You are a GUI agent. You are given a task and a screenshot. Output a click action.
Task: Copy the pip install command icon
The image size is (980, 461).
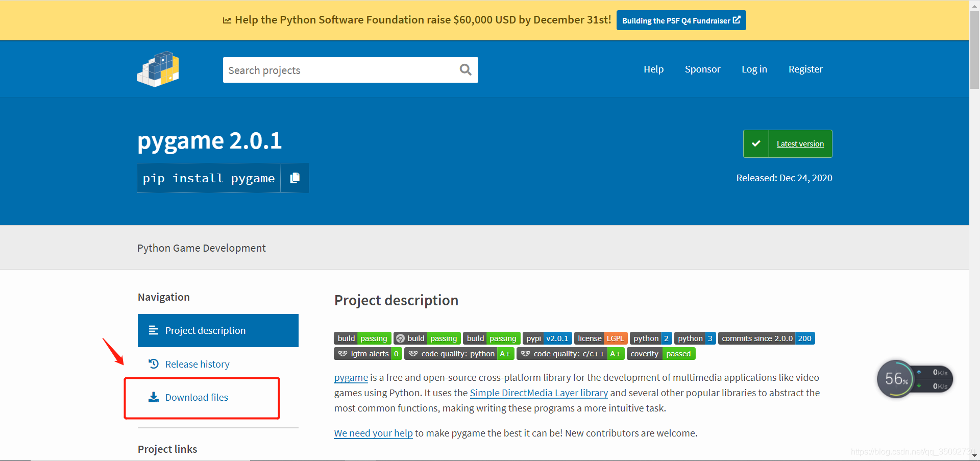pos(295,178)
